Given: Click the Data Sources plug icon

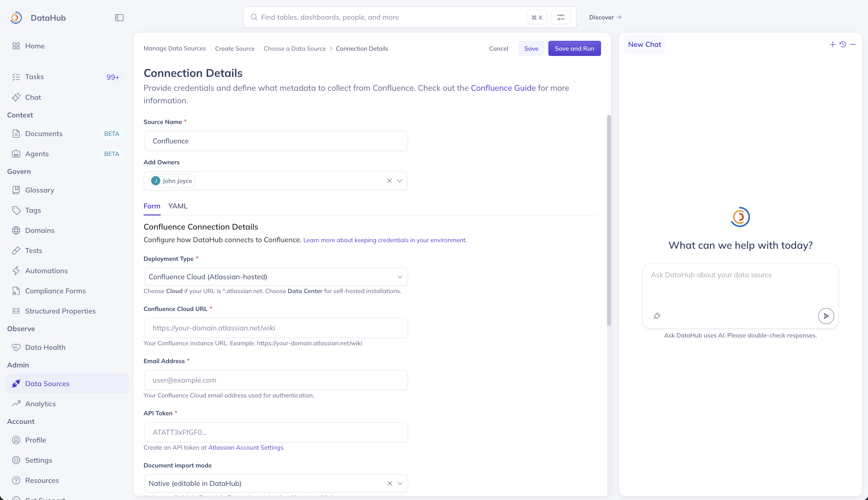Looking at the screenshot, I should coord(16,384).
